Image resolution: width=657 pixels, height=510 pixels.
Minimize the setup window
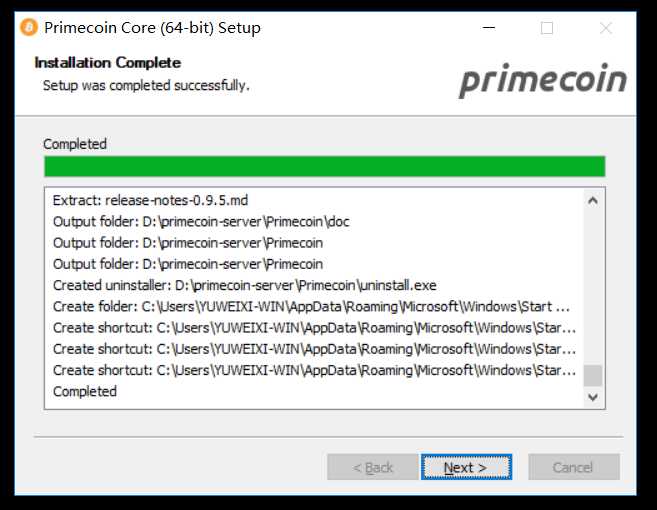click(489, 28)
